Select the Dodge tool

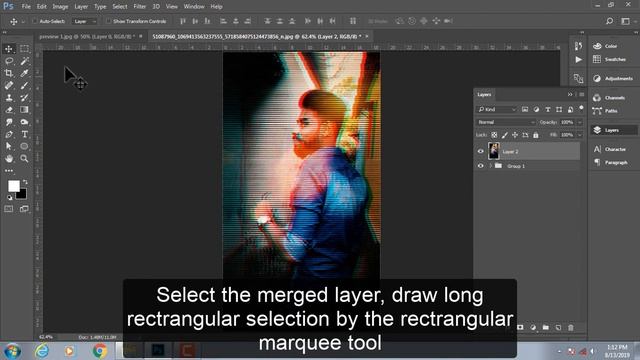tap(24, 122)
